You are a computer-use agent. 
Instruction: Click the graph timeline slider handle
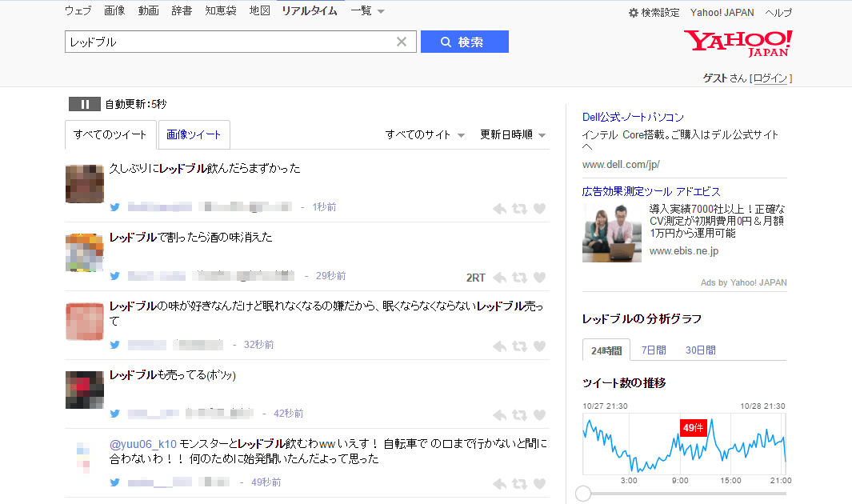pyautogui.click(x=583, y=494)
